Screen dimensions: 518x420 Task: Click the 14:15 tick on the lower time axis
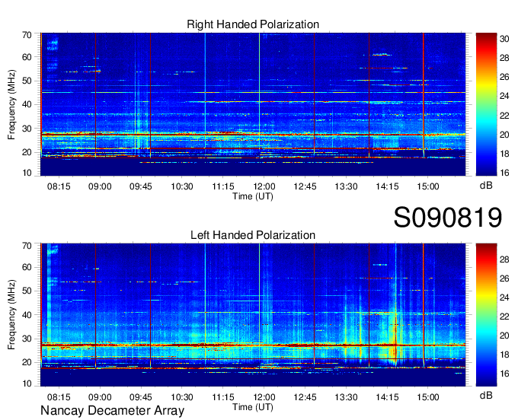387,397
